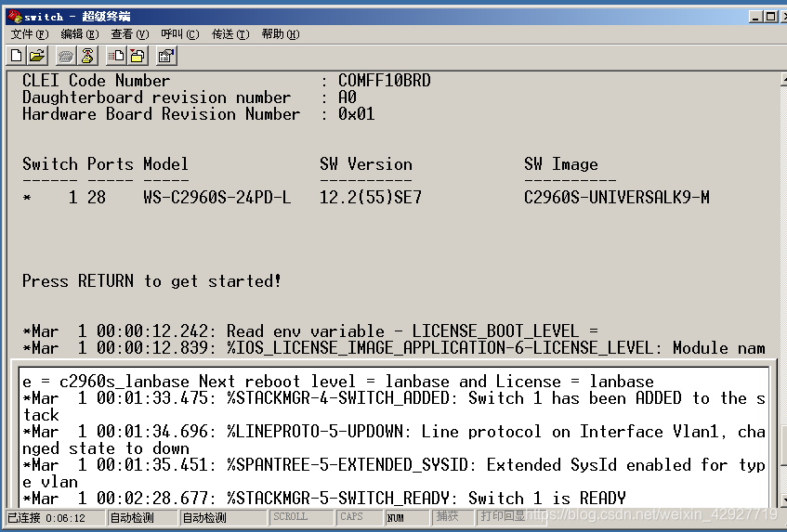This screenshot has height=532, width=787.
Task: Click the scrollbar down arrow
Action: pos(784,500)
